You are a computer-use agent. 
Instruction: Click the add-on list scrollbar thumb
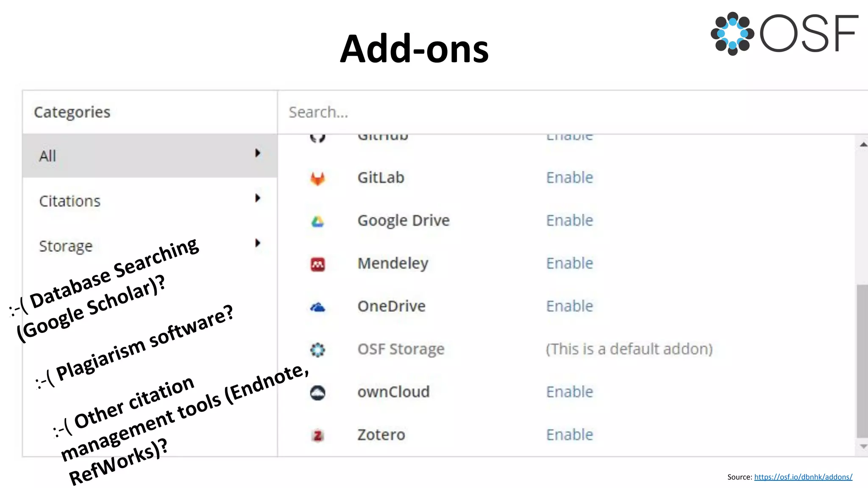coord(862,360)
